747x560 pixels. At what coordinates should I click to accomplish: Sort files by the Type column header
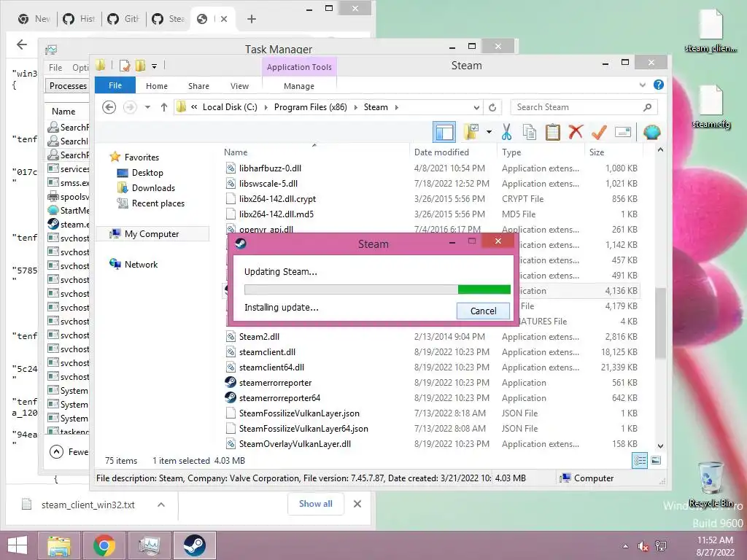pos(541,152)
